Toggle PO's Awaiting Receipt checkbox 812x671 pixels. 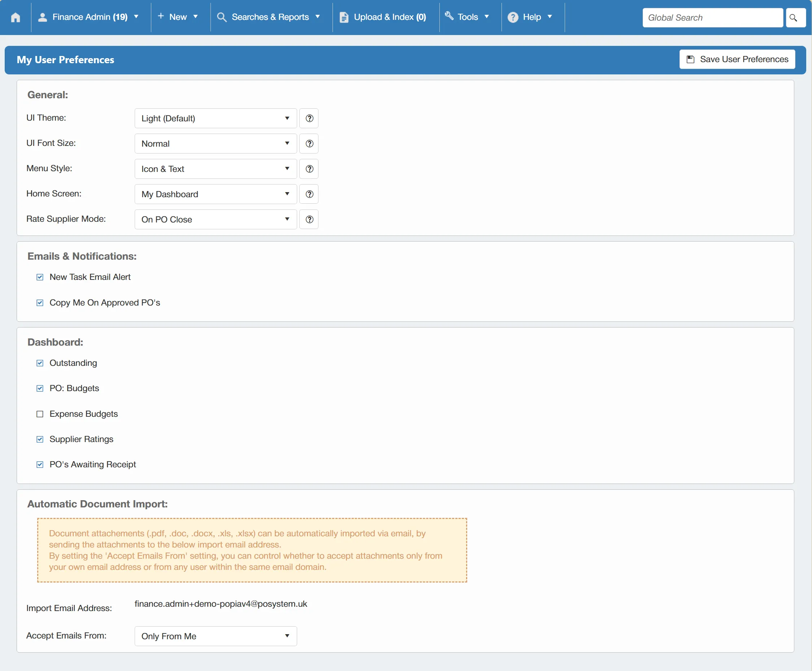click(40, 464)
